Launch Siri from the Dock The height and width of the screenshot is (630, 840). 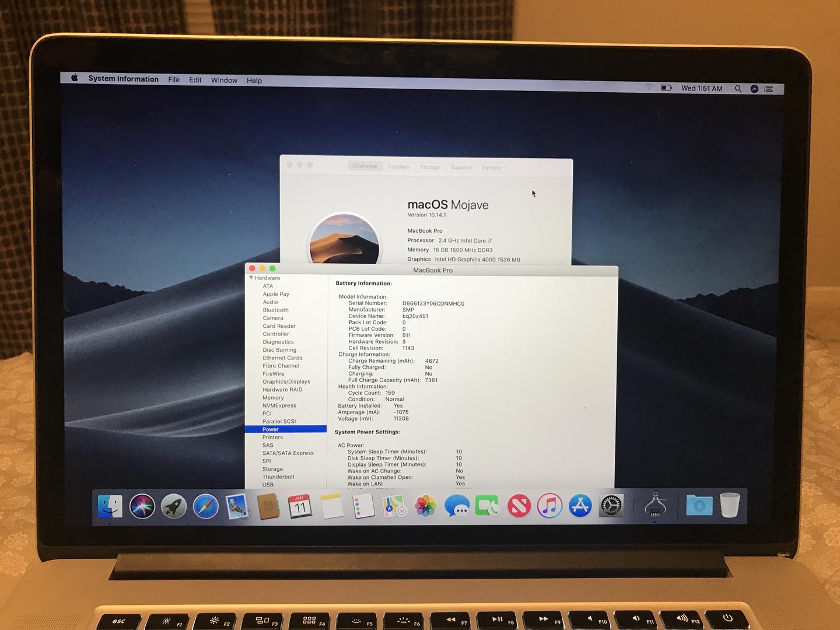142,506
